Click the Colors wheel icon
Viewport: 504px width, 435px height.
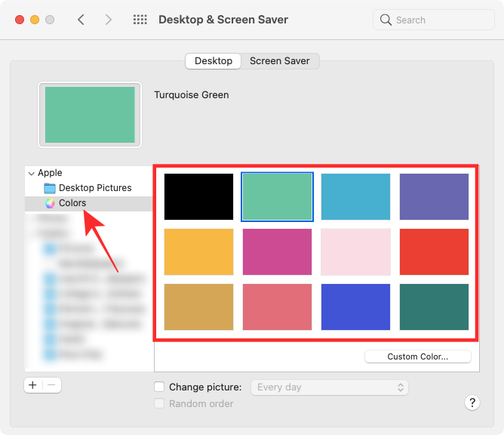pos(50,203)
